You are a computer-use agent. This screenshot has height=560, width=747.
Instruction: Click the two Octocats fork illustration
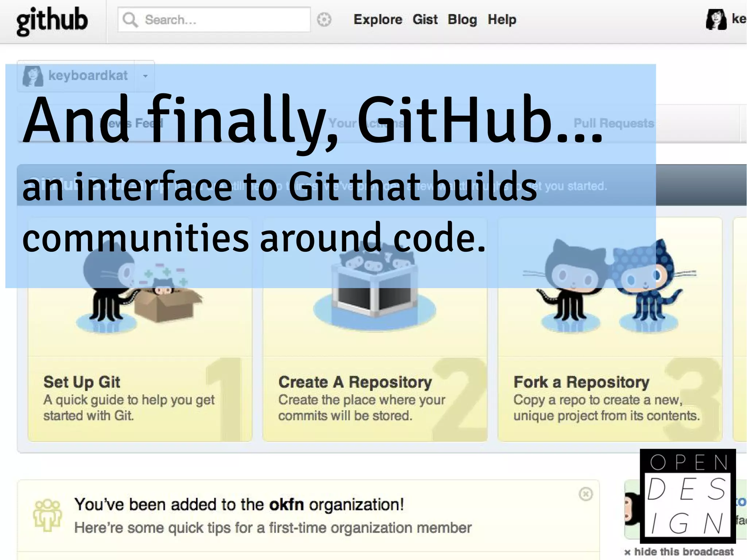(610, 285)
